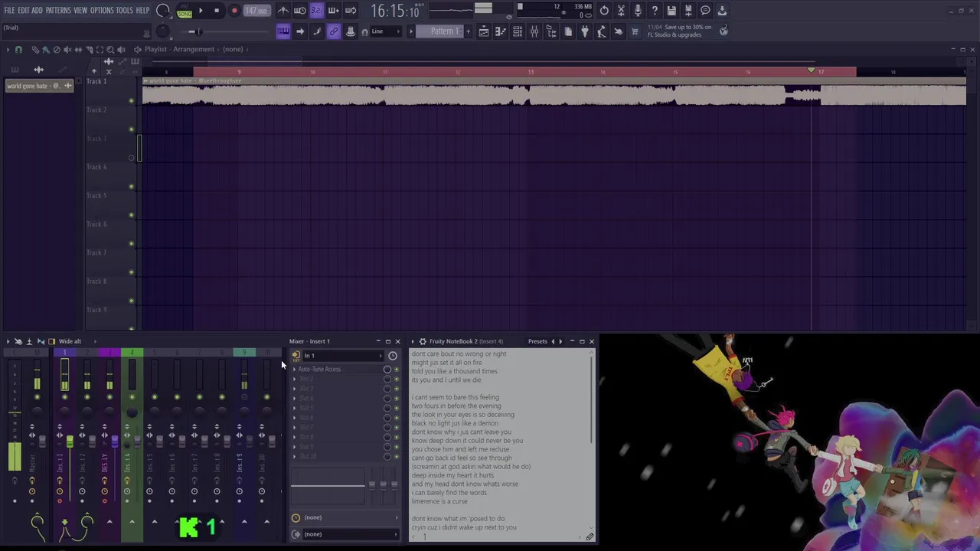
Task: Open the PATTERNS menu
Action: coord(58,11)
